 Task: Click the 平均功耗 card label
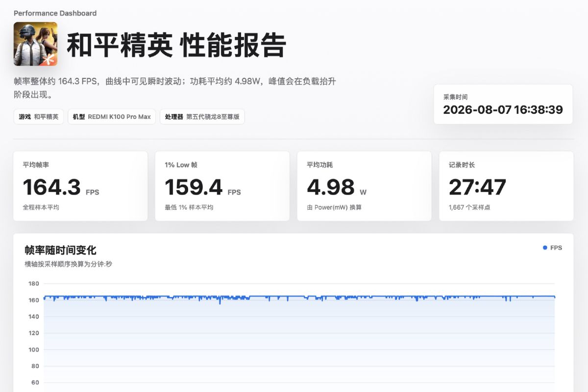click(320, 165)
